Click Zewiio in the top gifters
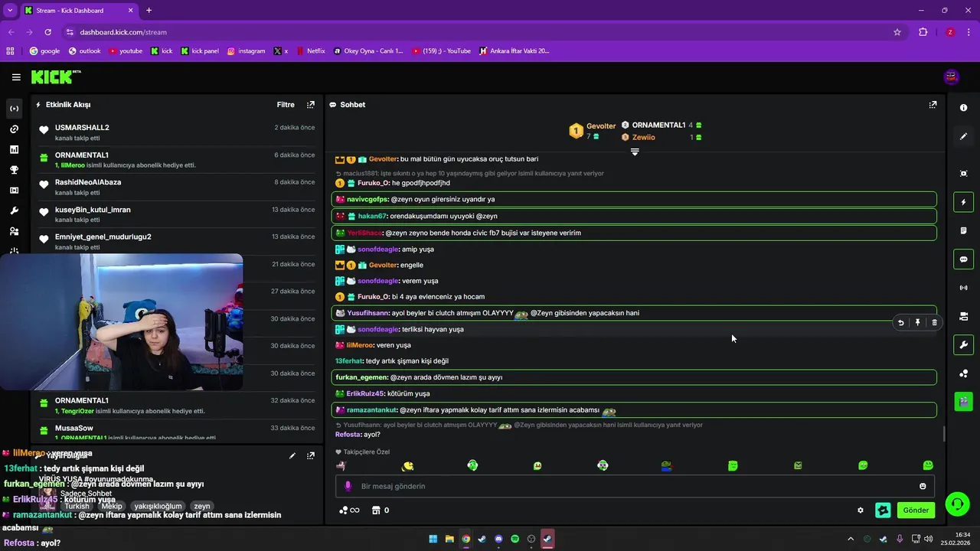980x551 pixels. [643, 137]
